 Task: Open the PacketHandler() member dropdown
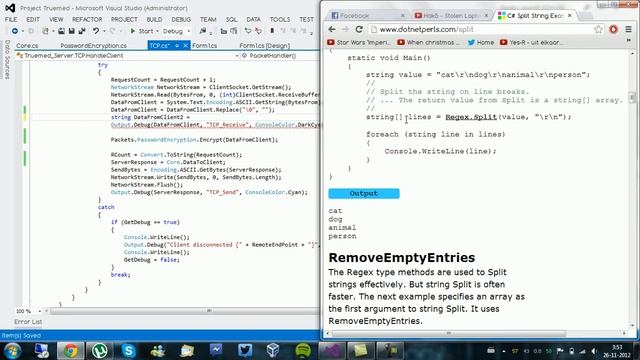[280, 56]
